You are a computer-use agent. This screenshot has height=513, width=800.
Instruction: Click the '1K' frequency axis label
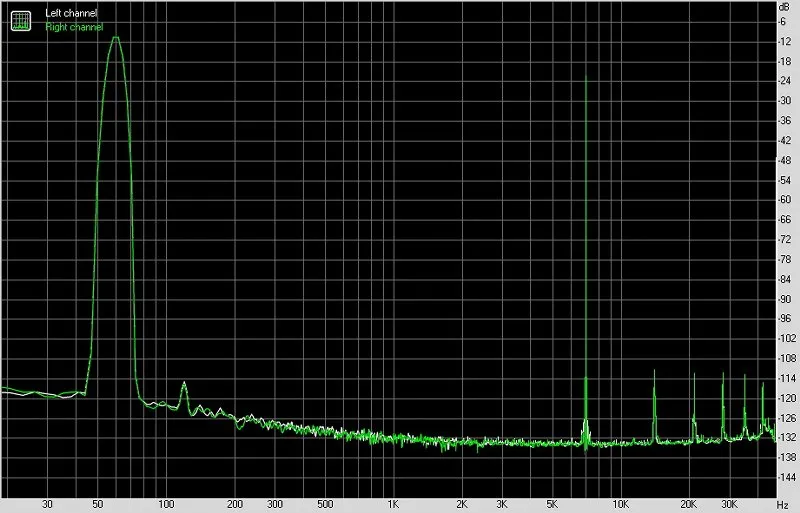(393, 504)
